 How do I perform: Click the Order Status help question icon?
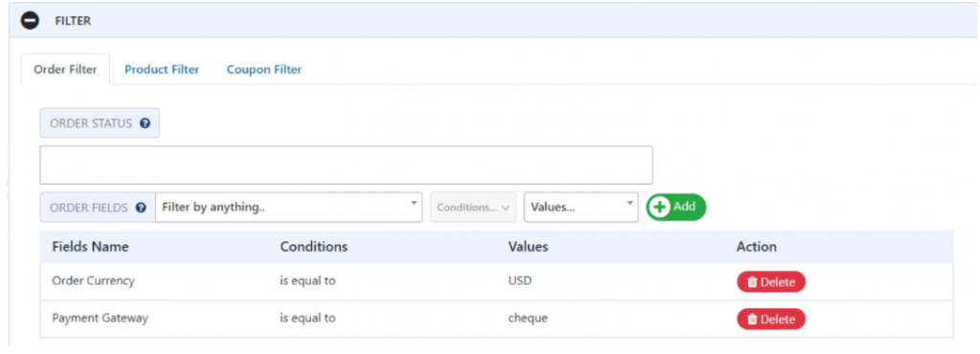145,123
